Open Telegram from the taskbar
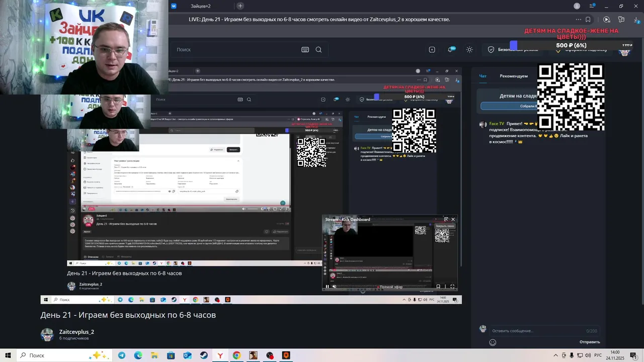This screenshot has width=644, height=362. pyautogui.click(x=122, y=355)
